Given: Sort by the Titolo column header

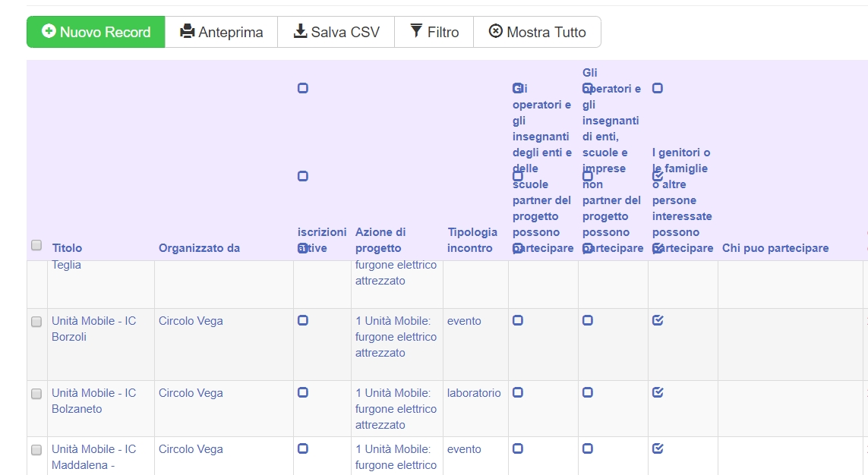Looking at the screenshot, I should tap(67, 248).
